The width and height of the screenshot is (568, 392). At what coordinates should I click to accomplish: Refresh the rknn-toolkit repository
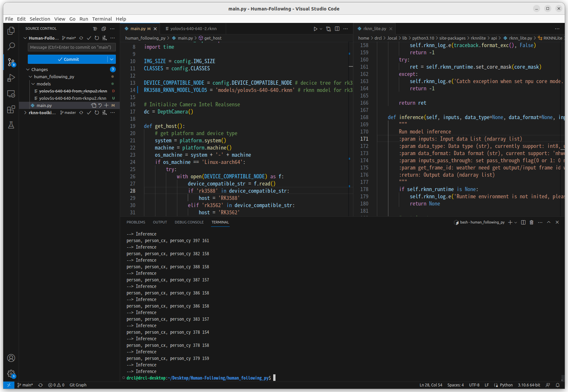[x=97, y=113]
